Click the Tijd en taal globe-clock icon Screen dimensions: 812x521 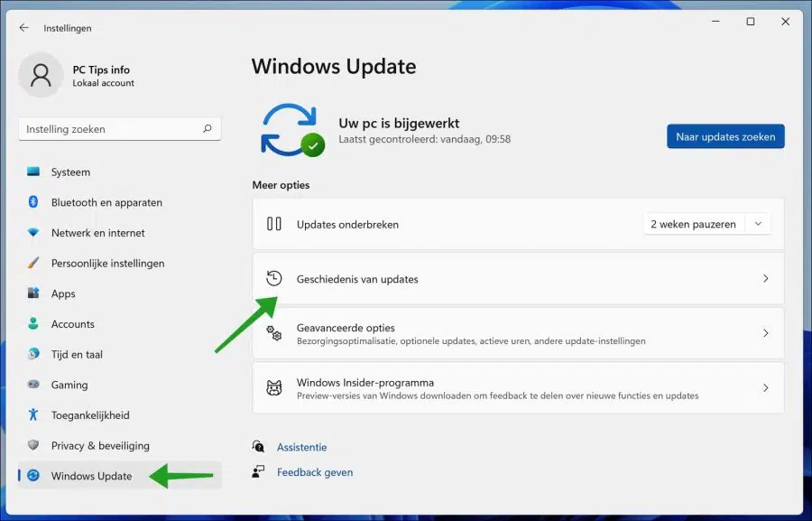[x=33, y=354]
